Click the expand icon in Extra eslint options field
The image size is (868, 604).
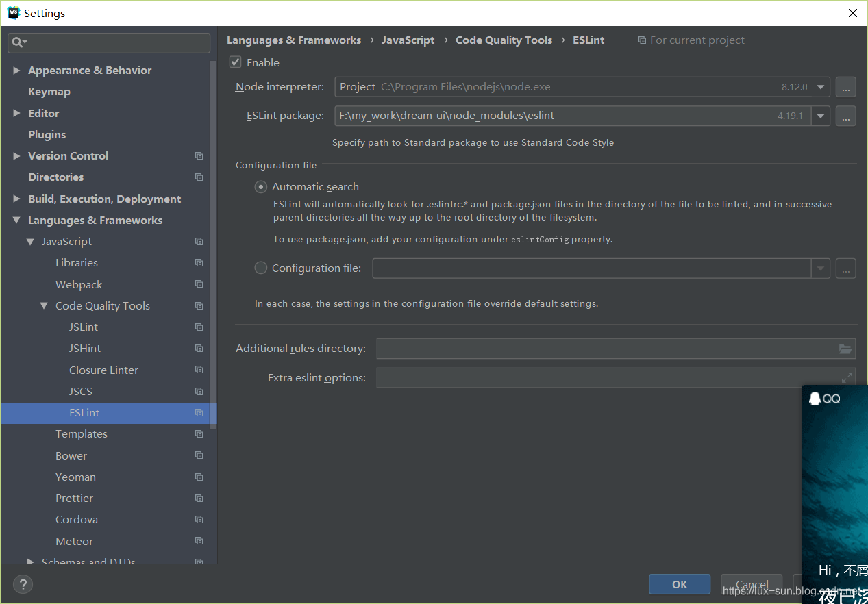pos(847,377)
